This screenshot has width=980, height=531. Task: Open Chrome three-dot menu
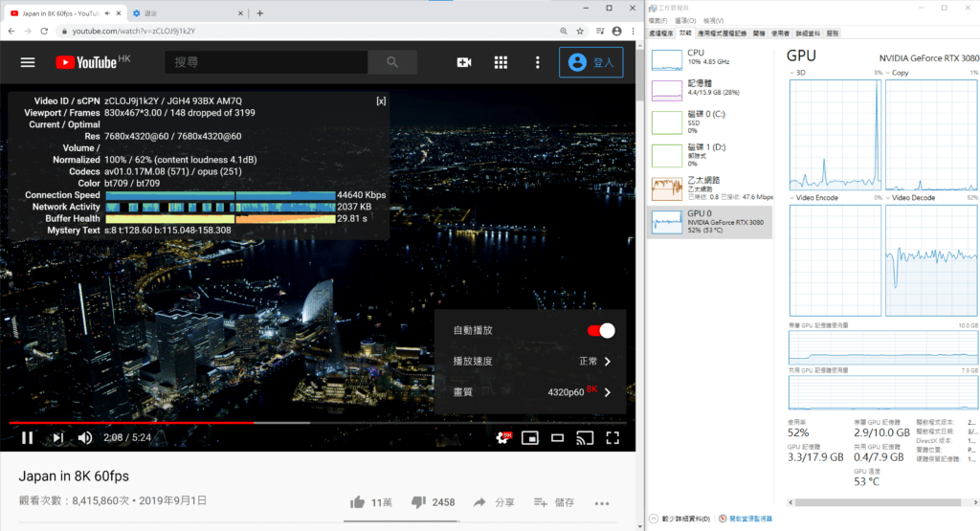pos(634,31)
